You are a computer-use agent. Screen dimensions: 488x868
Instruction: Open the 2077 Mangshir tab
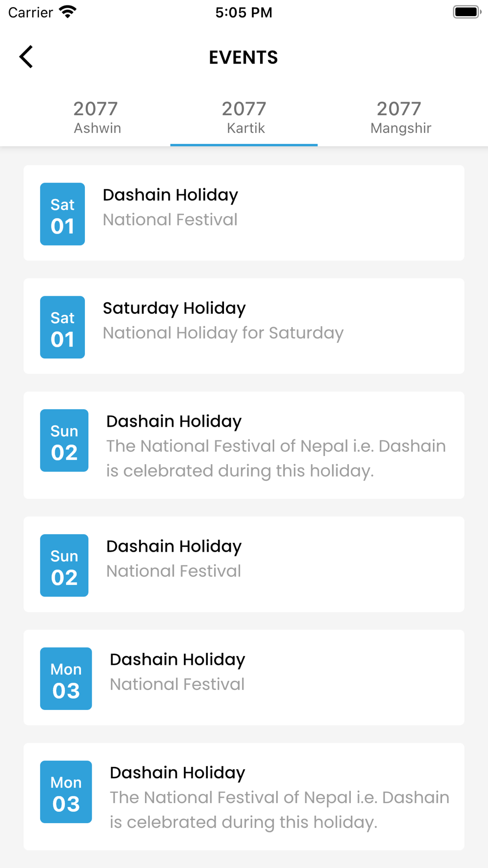(400, 118)
